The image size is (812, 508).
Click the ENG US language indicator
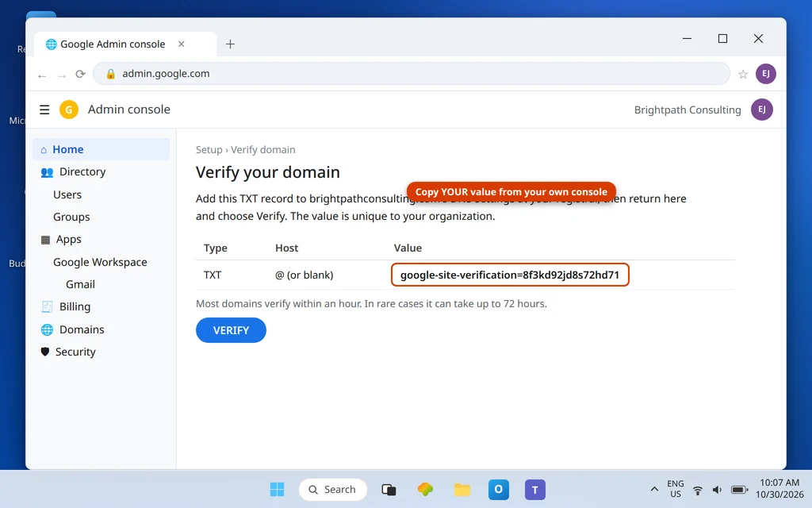(676, 489)
